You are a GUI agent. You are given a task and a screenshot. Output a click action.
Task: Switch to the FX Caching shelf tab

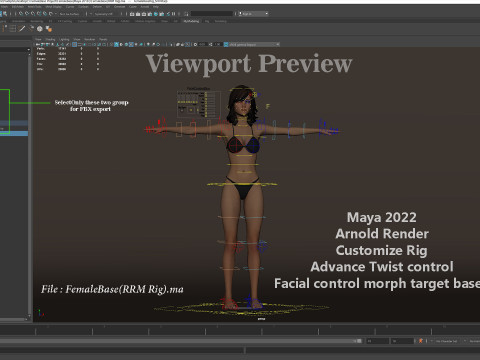click(x=65, y=21)
